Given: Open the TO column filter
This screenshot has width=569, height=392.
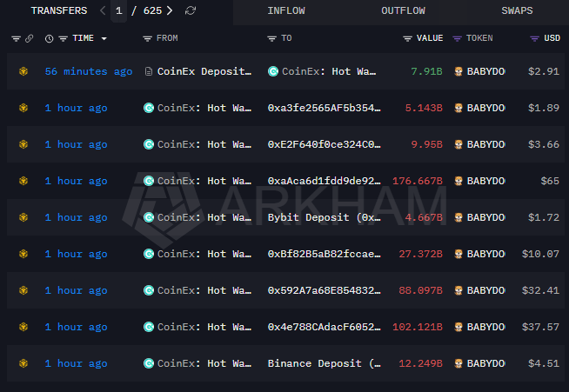Looking at the screenshot, I should pyautogui.click(x=271, y=38).
